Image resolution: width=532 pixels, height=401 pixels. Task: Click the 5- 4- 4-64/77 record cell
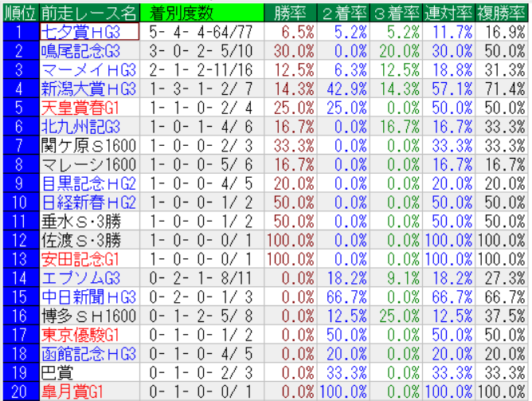201,32
